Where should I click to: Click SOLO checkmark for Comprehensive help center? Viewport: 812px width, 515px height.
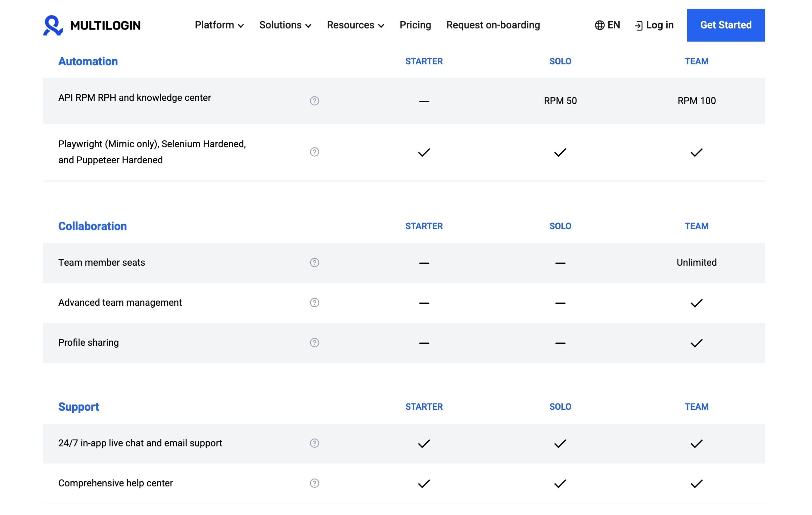pos(560,484)
